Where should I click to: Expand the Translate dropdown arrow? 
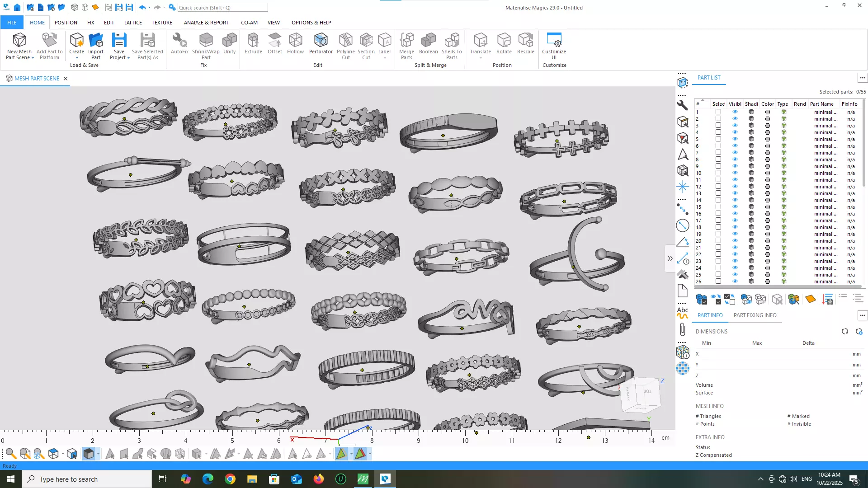click(x=480, y=58)
